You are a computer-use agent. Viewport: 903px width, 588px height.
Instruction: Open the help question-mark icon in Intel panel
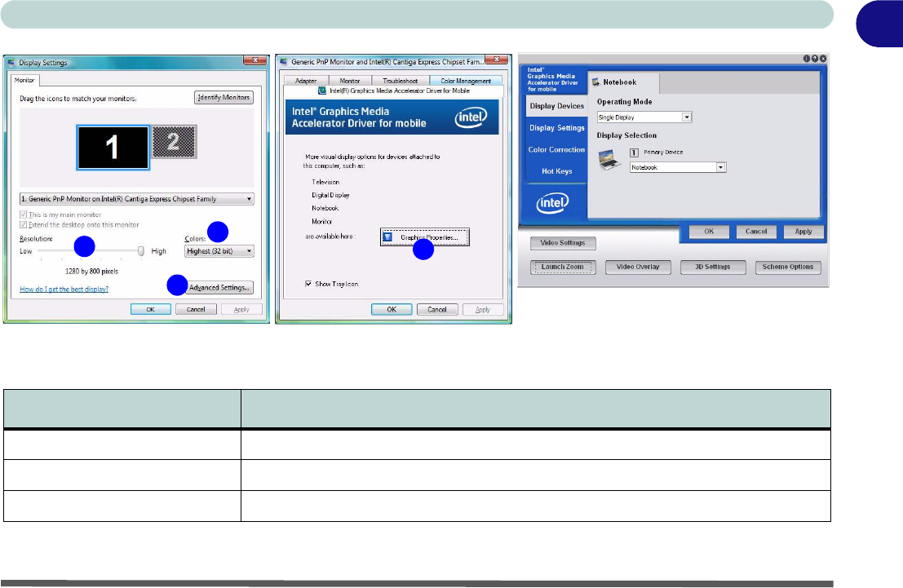click(x=815, y=59)
